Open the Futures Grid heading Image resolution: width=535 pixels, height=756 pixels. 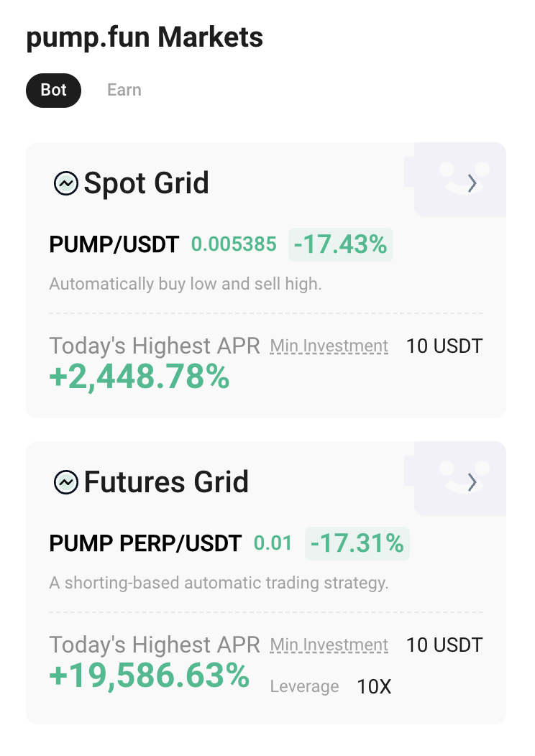[166, 482]
